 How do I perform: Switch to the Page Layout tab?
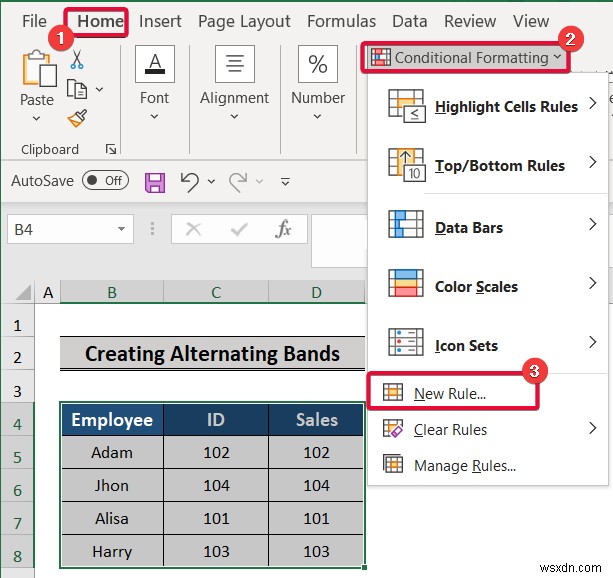[244, 22]
